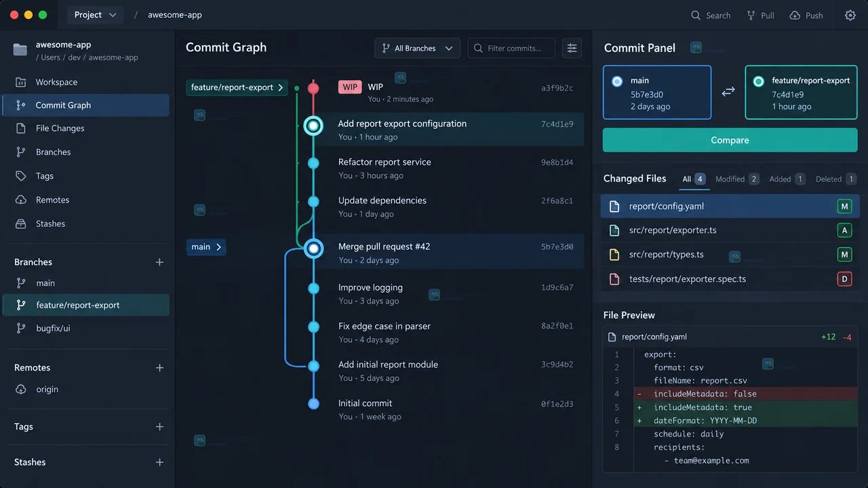Screen dimensions: 868x488
Task: Add a new branch with plus icon
Action: click(x=159, y=262)
